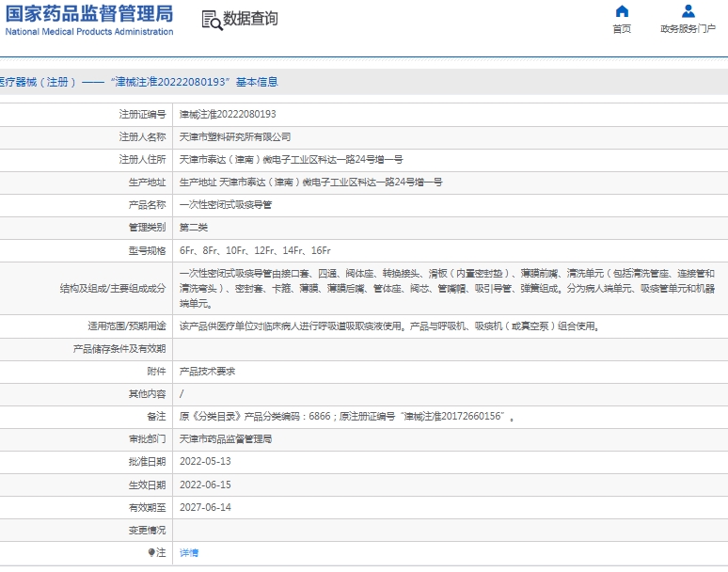
Task: Click the 备注 remark value text
Action: pyautogui.click(x=347, y=417)
